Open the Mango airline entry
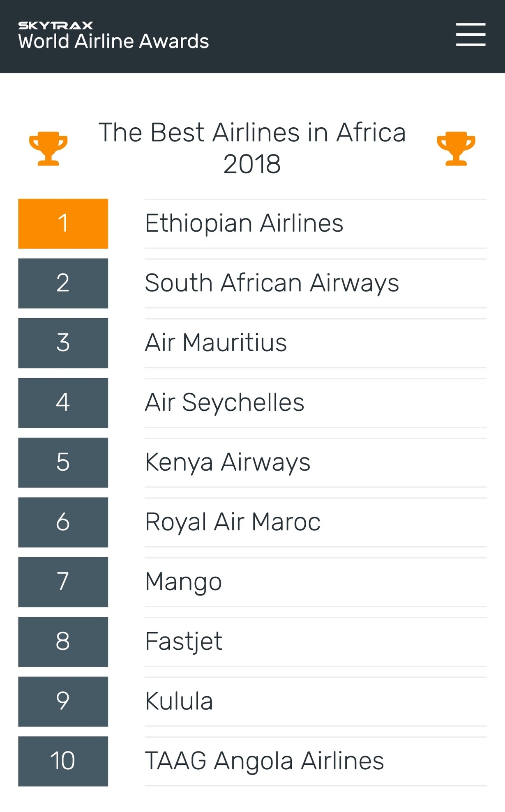The width and height of the screenshot is (505, 812). tap(183, 582)
